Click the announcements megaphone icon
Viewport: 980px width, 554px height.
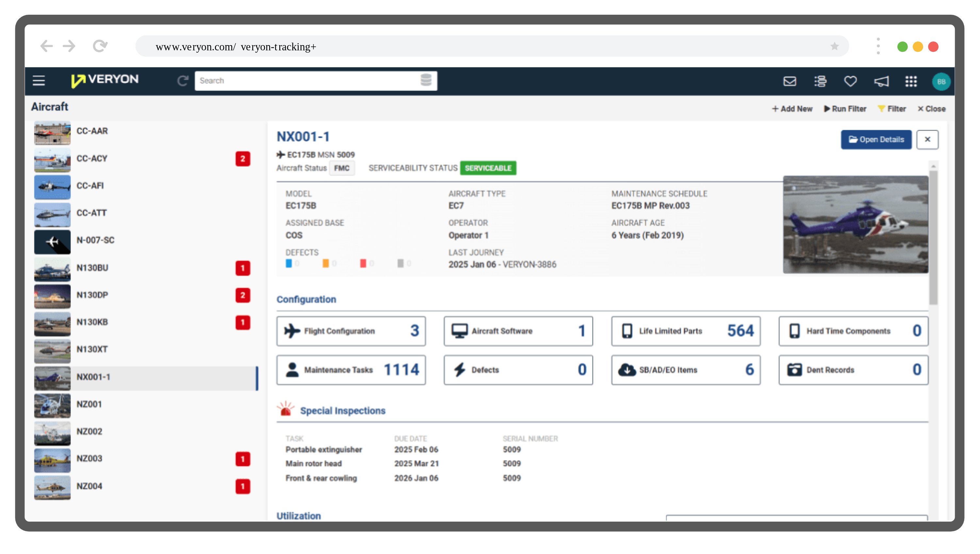coord(881,81)
